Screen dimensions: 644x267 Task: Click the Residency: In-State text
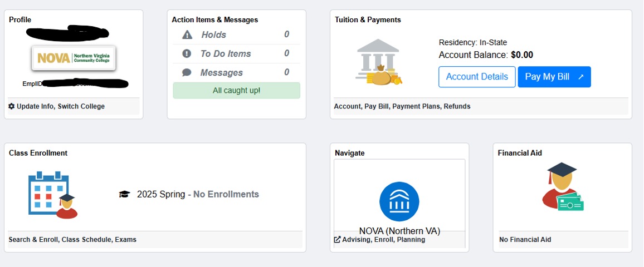pyautogui.click(x=473, y=42)
